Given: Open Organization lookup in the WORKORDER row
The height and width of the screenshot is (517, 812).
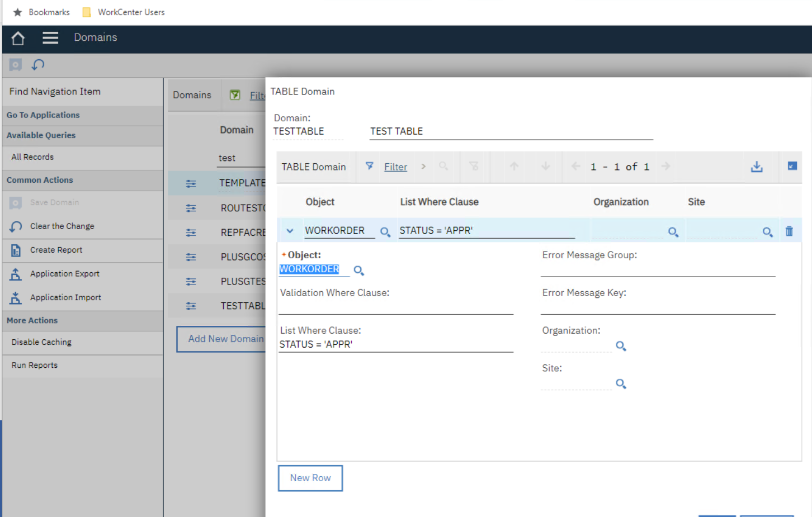Looking at the screenshot, I should 673,232.
